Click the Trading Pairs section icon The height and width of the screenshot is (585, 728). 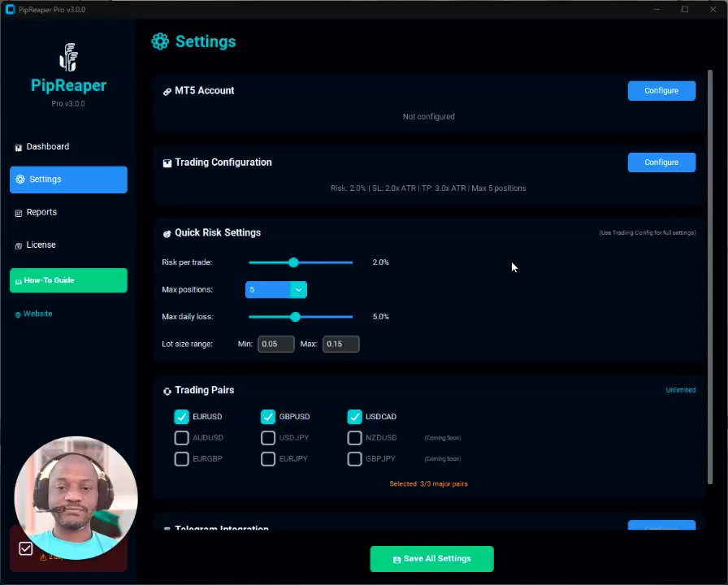pyautogui.click(x=167, y=391)
